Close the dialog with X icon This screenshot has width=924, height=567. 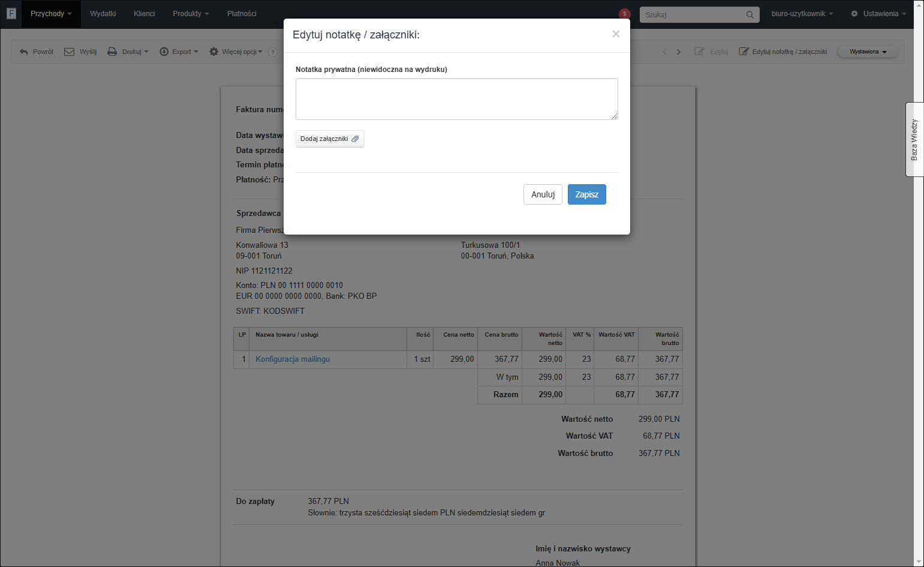616,34
